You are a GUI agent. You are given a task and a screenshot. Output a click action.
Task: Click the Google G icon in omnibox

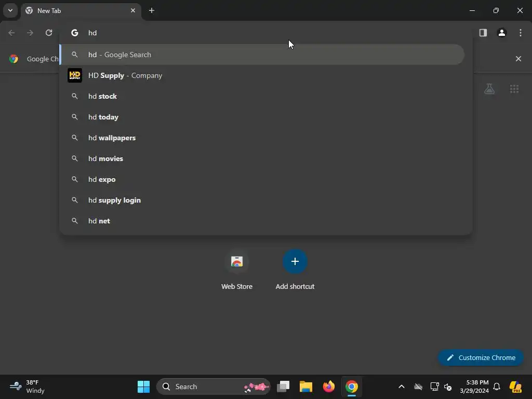pyautogui.click(x=75, y=33)
